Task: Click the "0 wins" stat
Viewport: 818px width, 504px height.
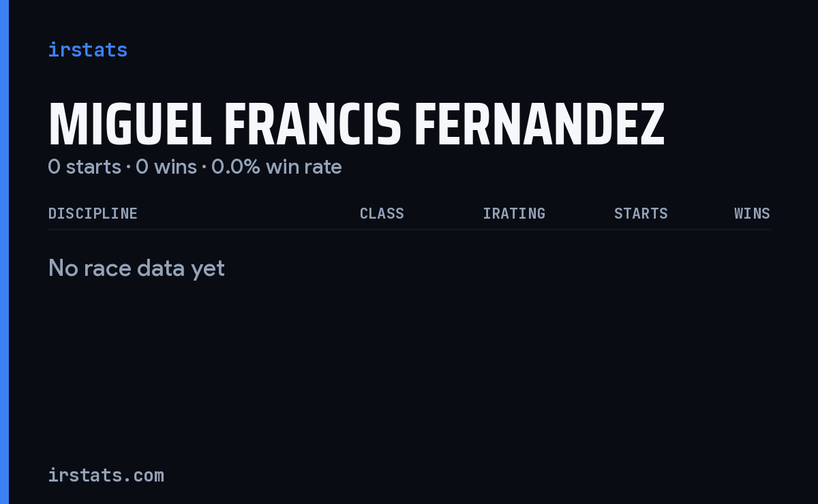Action: (x=166, y=167)
